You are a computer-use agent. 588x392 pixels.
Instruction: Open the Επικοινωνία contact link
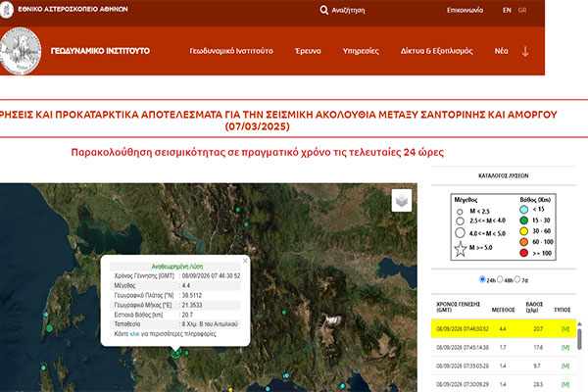pyautogui.click(x=465, y=10)
